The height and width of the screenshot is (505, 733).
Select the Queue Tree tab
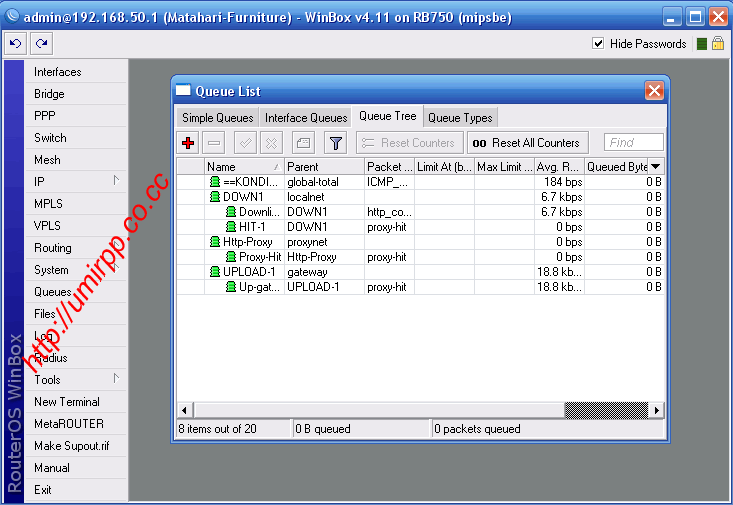tap(388, 116)
